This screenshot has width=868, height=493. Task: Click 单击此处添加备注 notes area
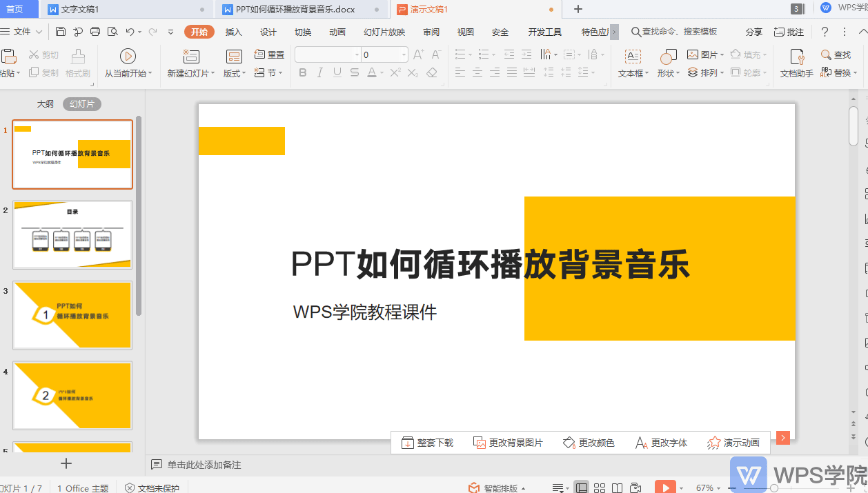pos(204,465)
